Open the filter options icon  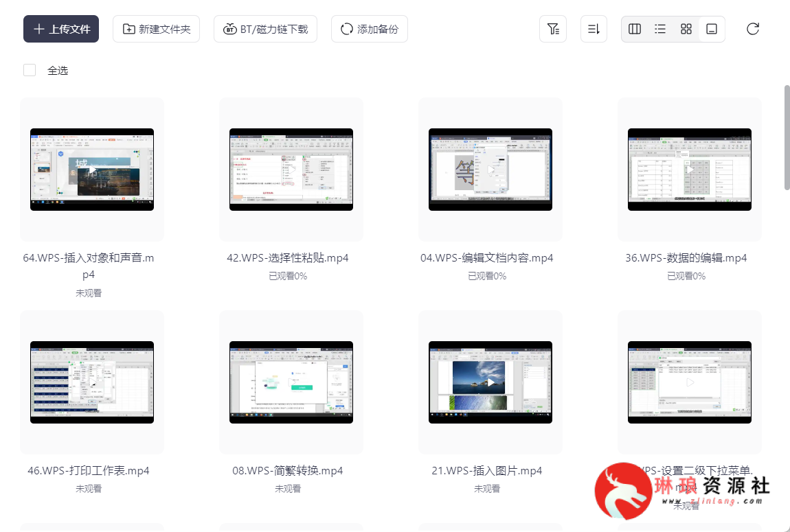553,30
